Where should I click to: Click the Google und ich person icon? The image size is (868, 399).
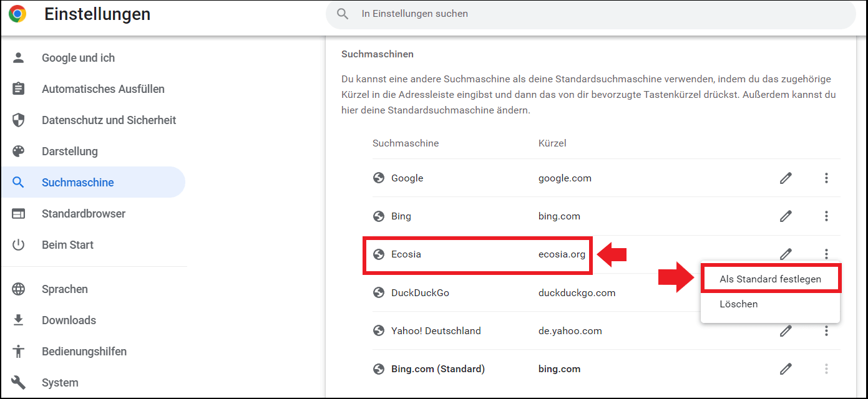point(19,58)
